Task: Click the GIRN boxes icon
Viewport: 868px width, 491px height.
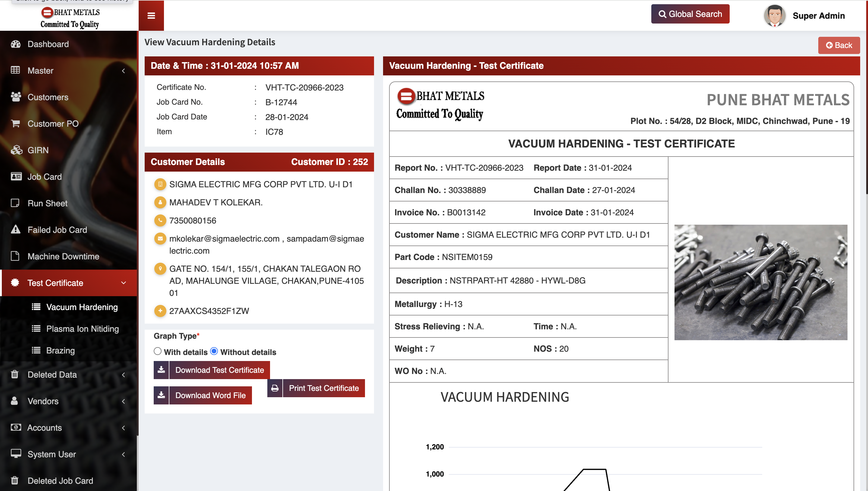Action: coord(16,150)
